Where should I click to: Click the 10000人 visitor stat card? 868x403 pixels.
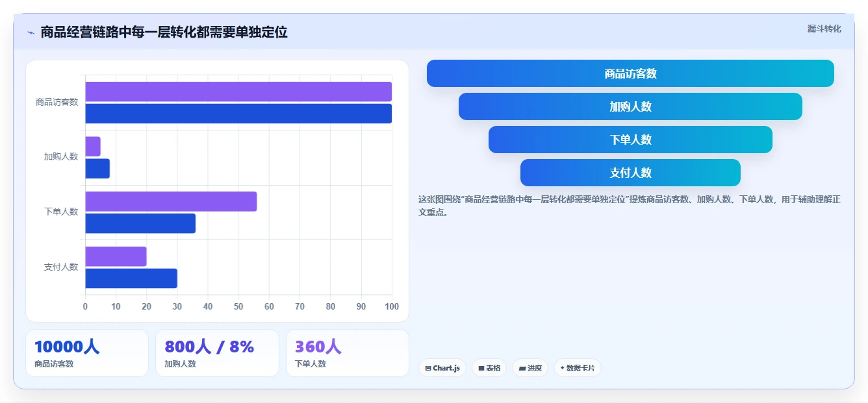tap(87, 353)
